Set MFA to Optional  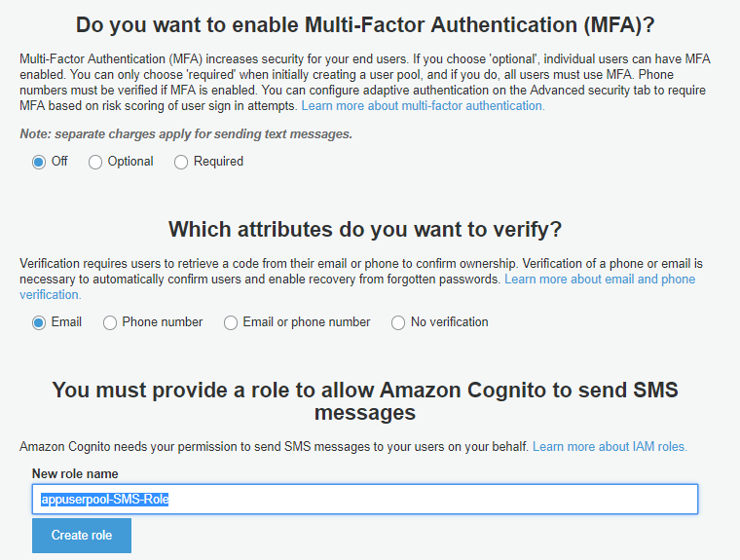coord(95,163)
